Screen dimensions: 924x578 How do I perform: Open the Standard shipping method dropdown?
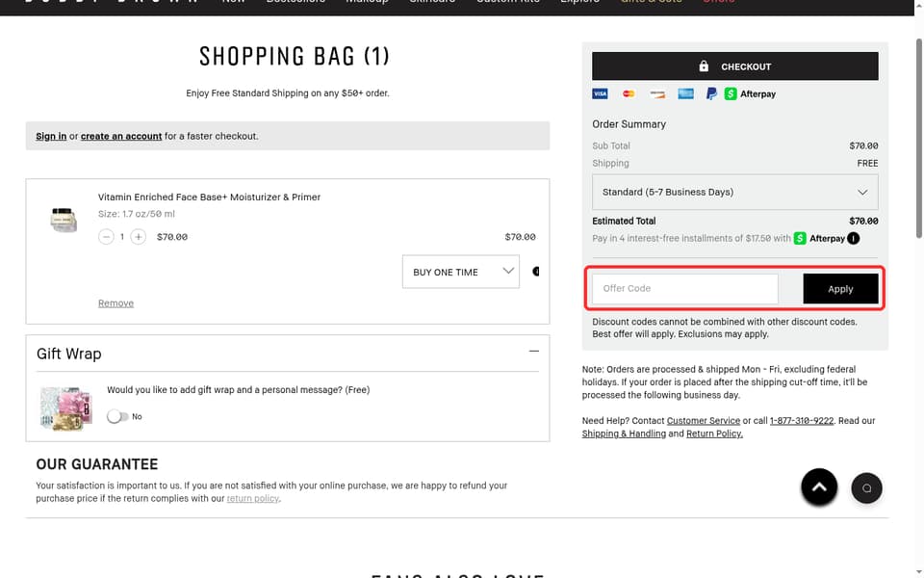pos(734,193)
